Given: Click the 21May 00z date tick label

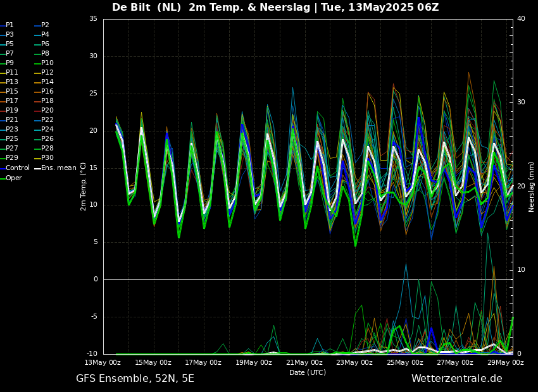Looking at the screenshot, I should (304, 363).
